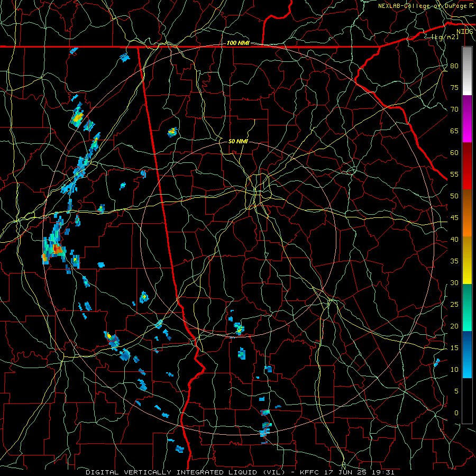The height and width of the screenshot is (476, 476).
Task: Click the 50 value on the color scale
Action: (454, 196)
